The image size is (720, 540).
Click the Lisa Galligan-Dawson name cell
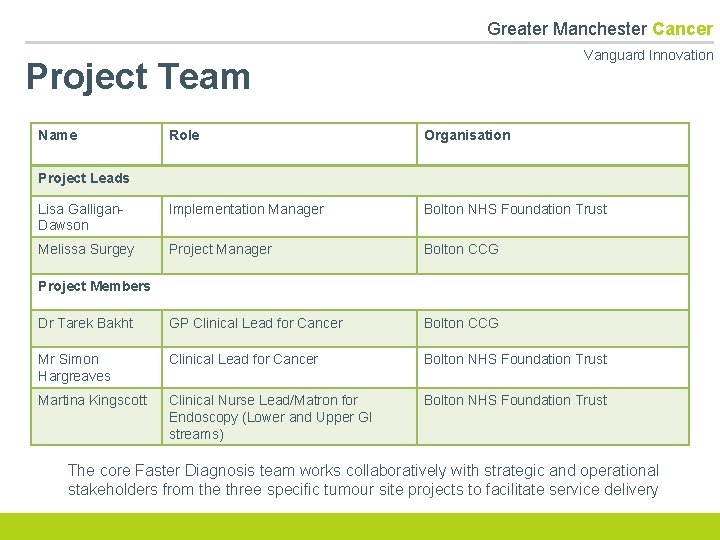(x=96, y=217)
